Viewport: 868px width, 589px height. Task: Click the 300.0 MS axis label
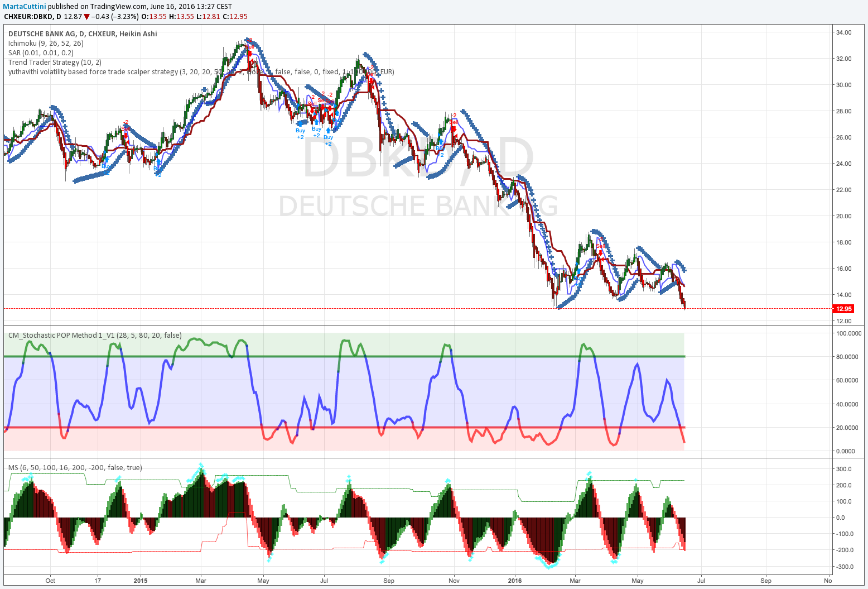click(843, 469)
